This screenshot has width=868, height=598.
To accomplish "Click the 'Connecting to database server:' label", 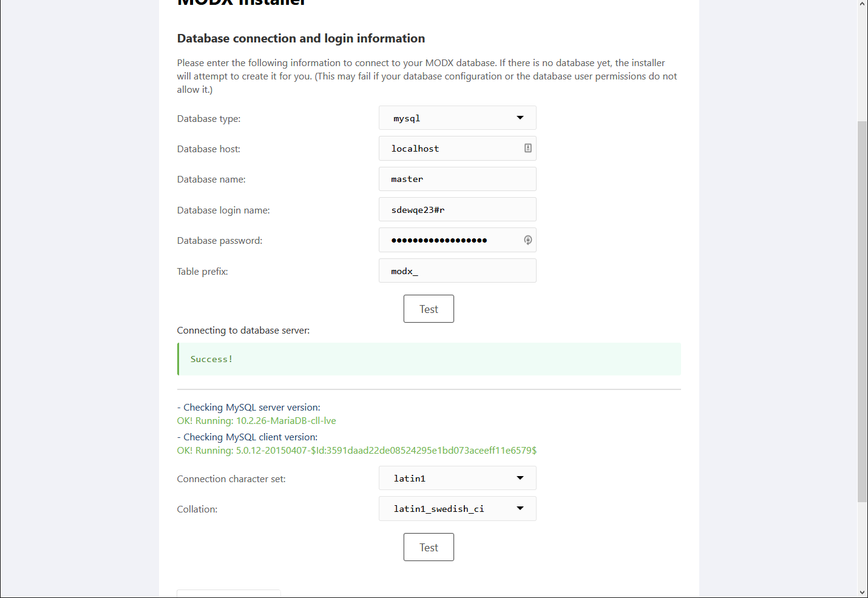I will tap(243, 331).
